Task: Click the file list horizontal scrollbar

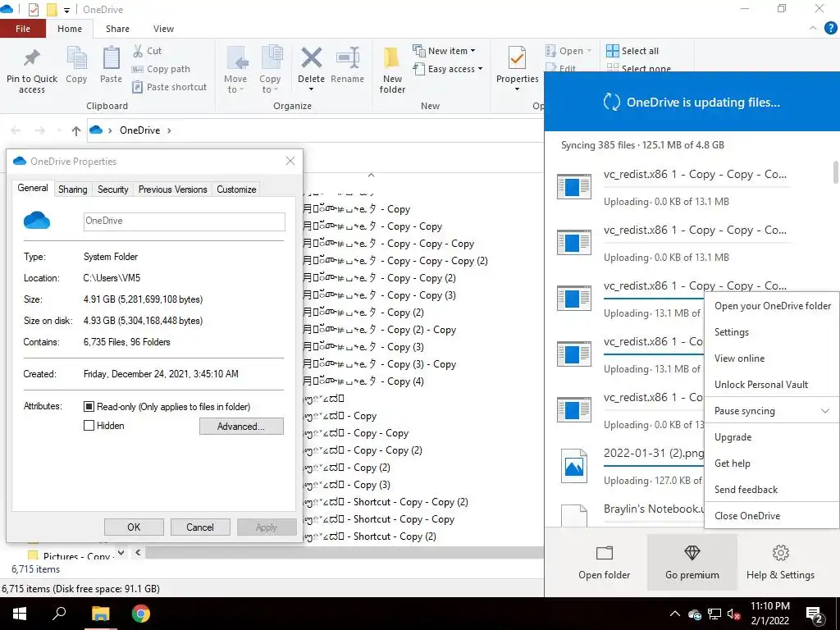Action: [344, 552]
